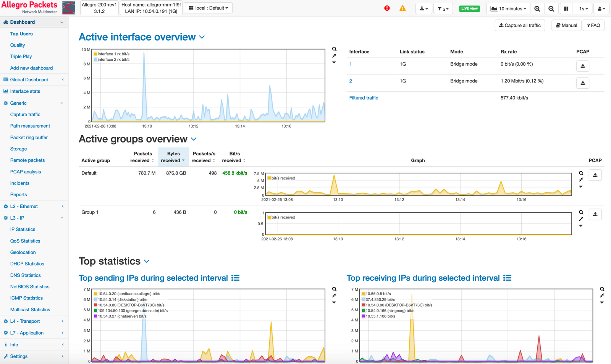Image resolution: width=611 pixels, height=364 pixels.
Task: Zoom out the time range
Action: (551, 8)
